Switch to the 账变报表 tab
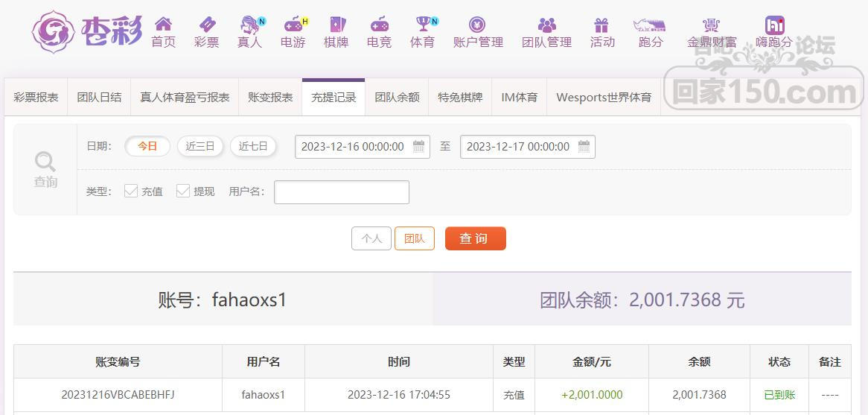Viewport: 868px width, 415px height. tap(270, 98)
